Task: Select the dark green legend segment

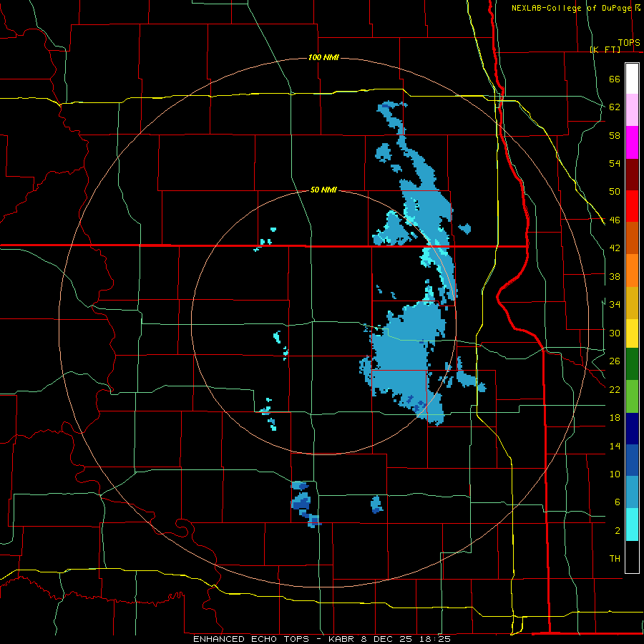Action: pyautogui.click(x=632, y=364)
